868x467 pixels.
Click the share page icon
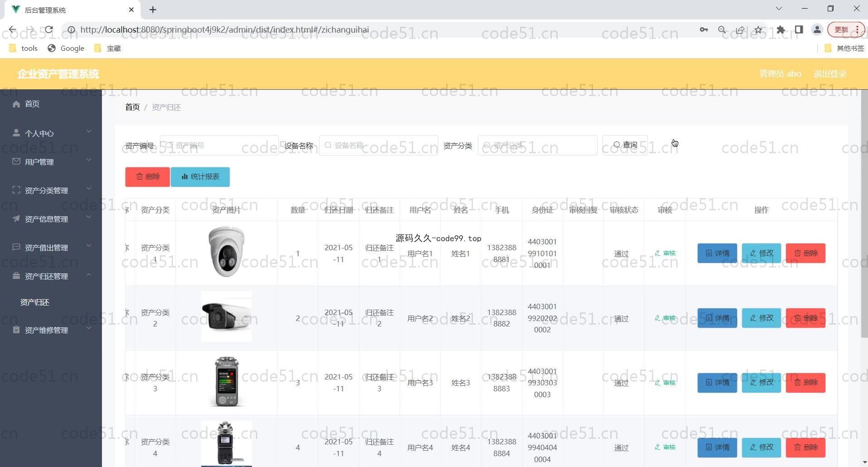click(x=740, y=30)
